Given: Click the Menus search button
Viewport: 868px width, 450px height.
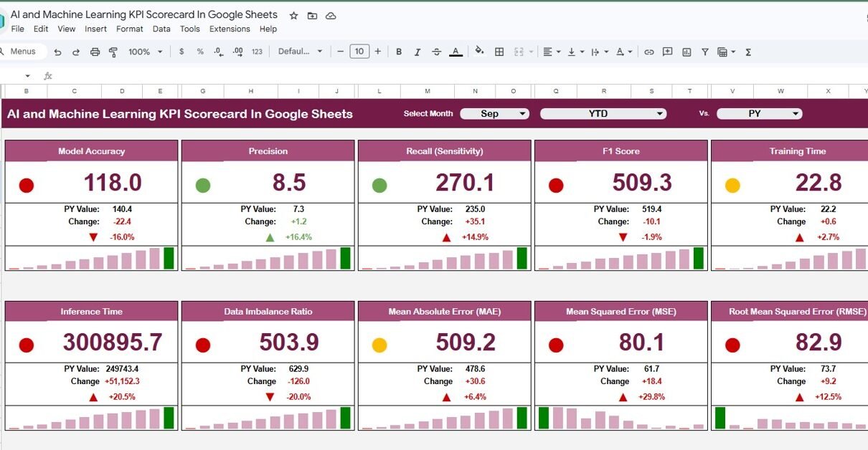Looking at the screenshot, I should pyautogui.click(x=22, y=52).
